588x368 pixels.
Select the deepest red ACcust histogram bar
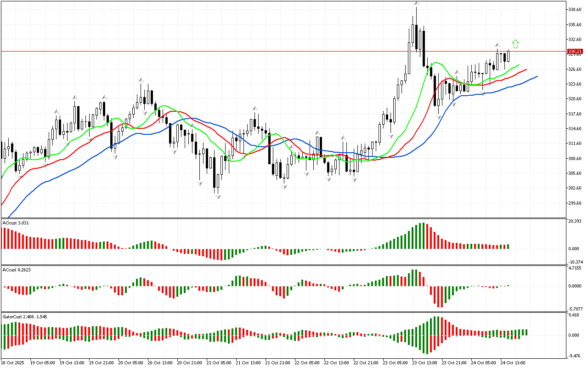[440, 296]
